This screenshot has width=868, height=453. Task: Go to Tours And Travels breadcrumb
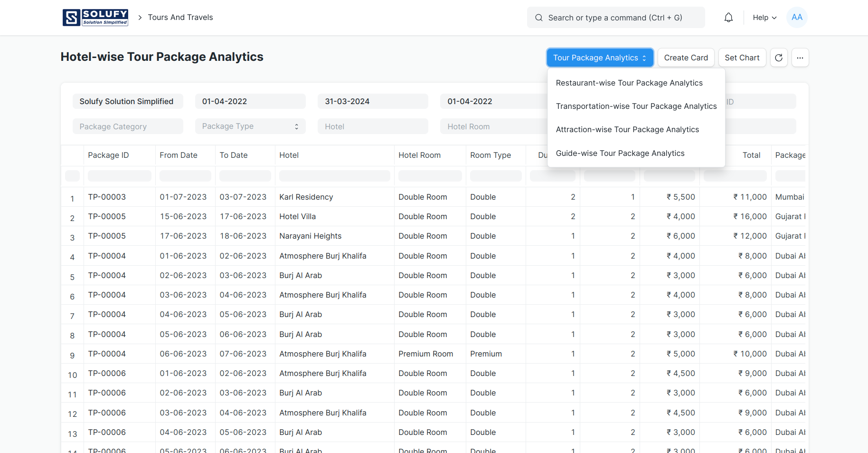180,18
